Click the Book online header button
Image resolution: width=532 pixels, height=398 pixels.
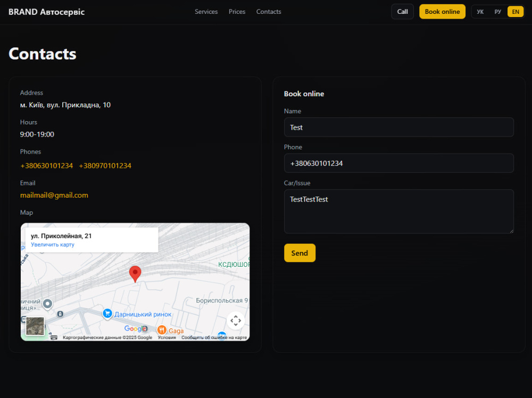442,12
